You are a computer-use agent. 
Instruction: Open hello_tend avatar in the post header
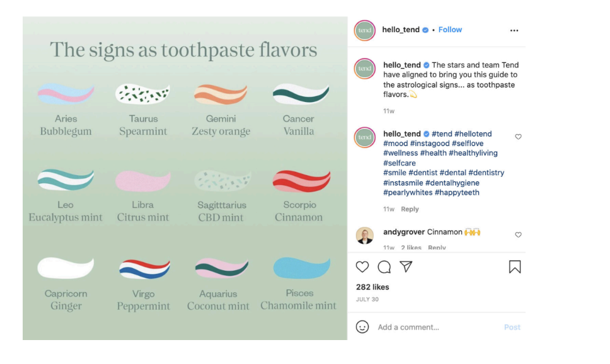365,30
